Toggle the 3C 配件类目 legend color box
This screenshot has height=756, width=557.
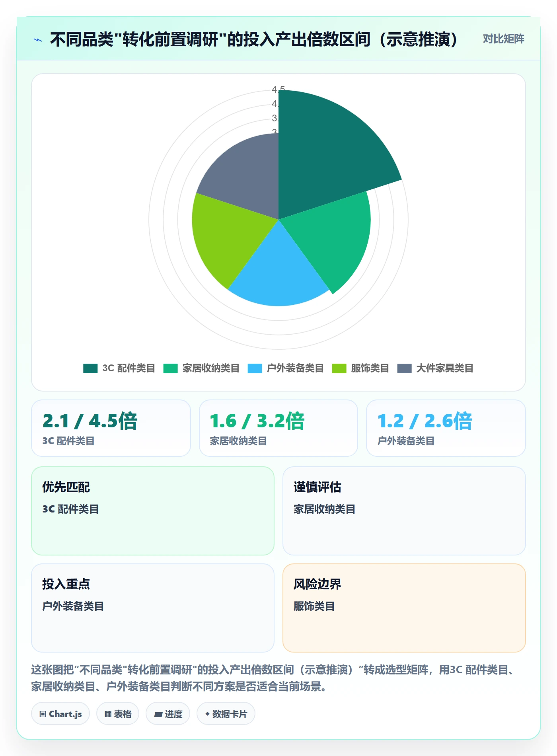(x=90, y=368)
